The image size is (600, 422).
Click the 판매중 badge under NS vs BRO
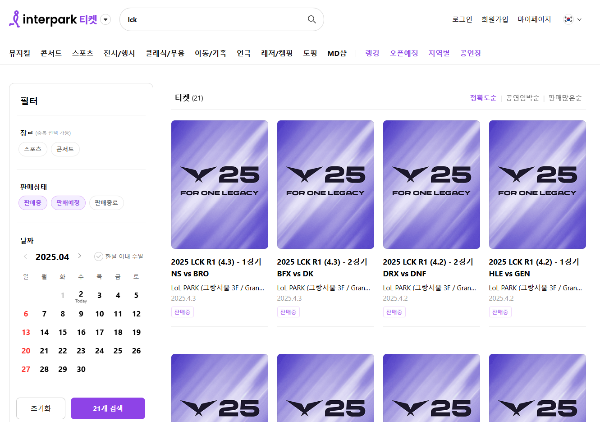(x=183, y=312)
